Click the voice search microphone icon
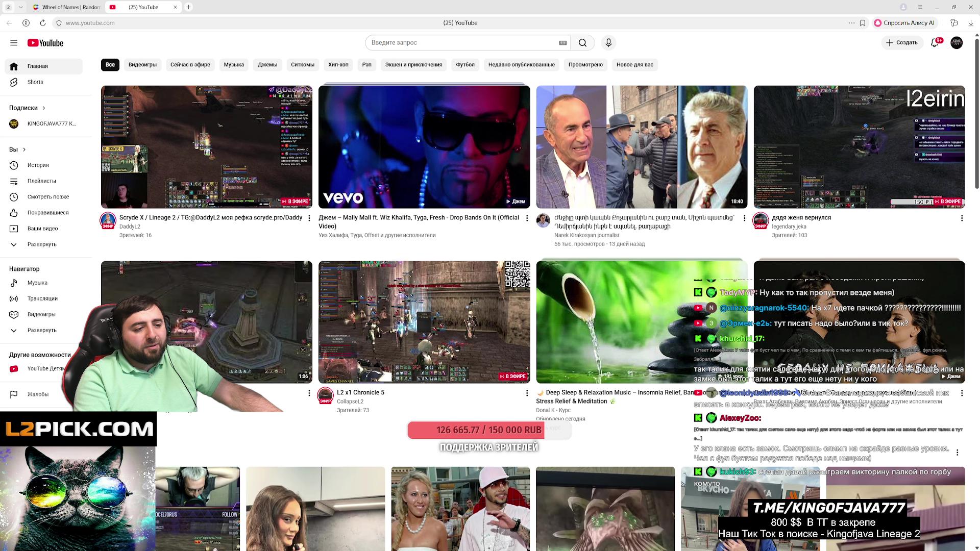This screenshot has height=551, width=980. pyautogui.click(x=608, y=43)
